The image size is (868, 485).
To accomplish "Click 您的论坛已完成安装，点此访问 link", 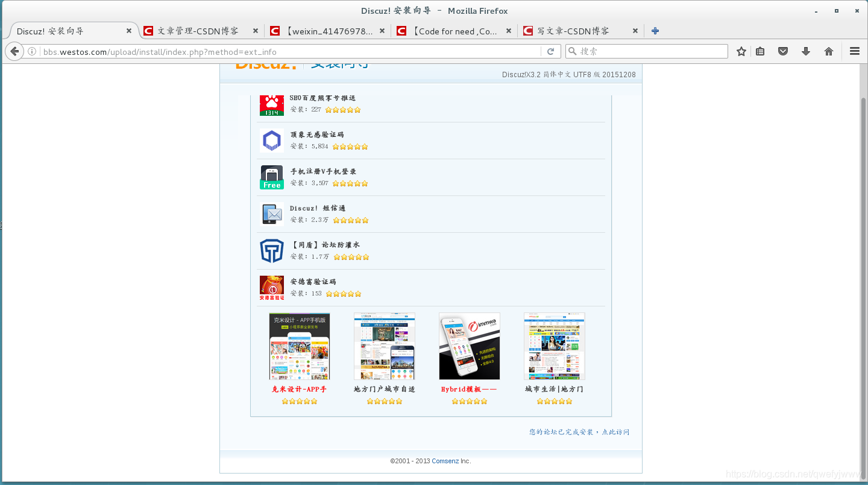I will pyautogui.click(x=579, y=432).
